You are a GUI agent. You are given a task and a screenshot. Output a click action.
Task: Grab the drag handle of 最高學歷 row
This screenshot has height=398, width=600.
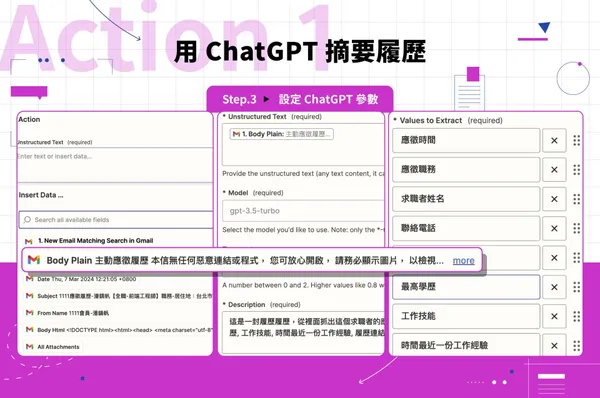pos(577,287)
